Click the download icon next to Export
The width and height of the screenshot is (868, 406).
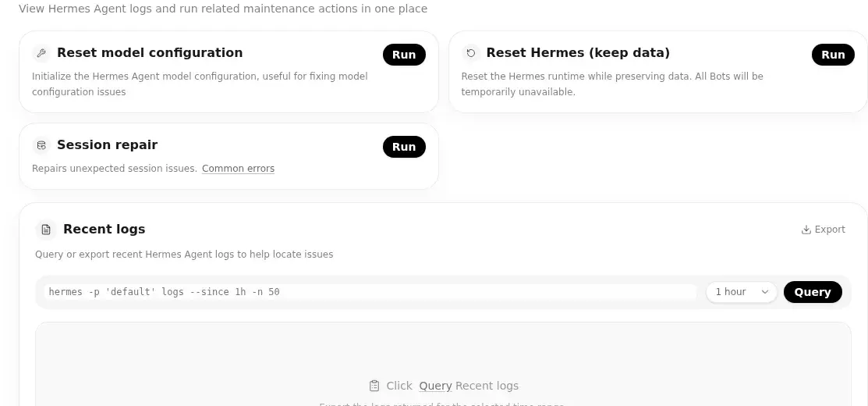click(806, 230)
